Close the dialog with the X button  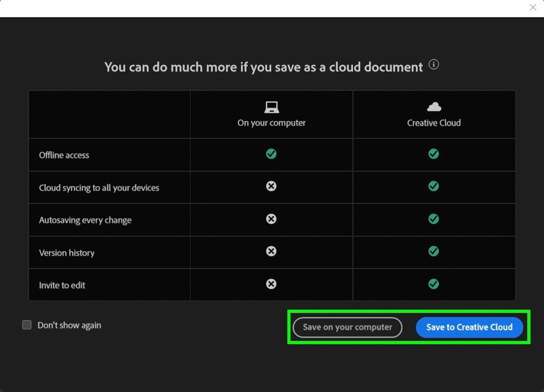533,8
